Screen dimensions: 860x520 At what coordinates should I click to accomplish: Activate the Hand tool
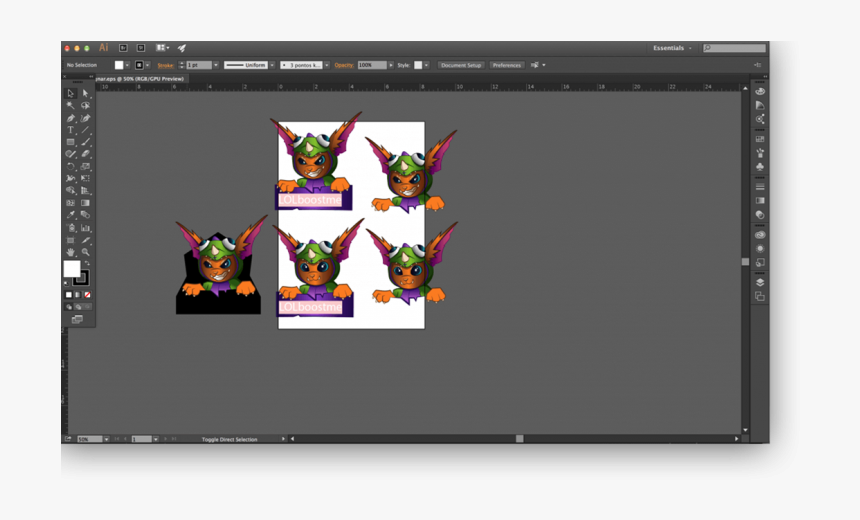pos(70,252)
